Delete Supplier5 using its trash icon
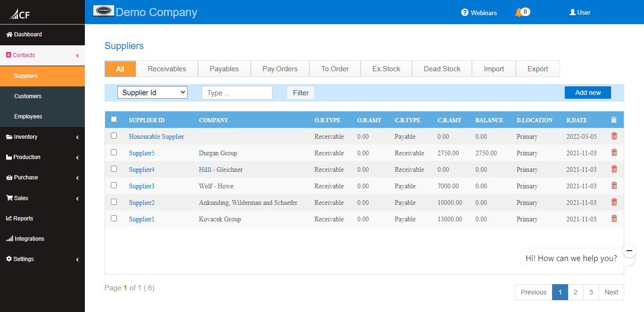Screen dimensions: 644x312 [x=614, y=152]
